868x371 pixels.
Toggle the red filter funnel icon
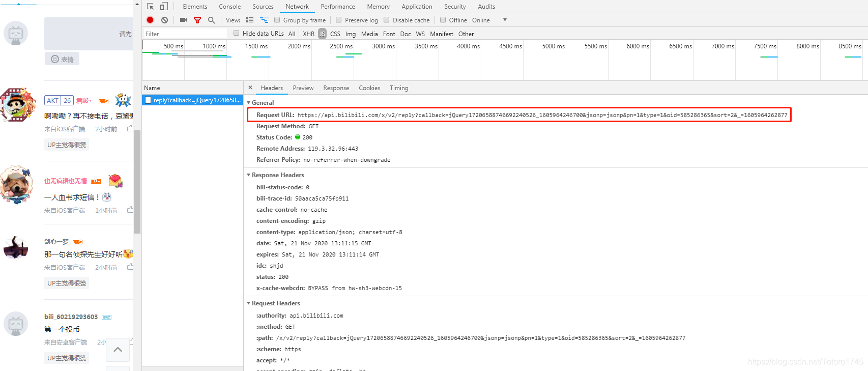coord(197,20)
